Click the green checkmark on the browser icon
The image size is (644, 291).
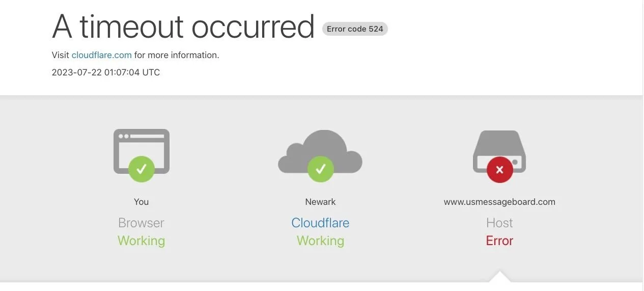[x=142, y=169]
